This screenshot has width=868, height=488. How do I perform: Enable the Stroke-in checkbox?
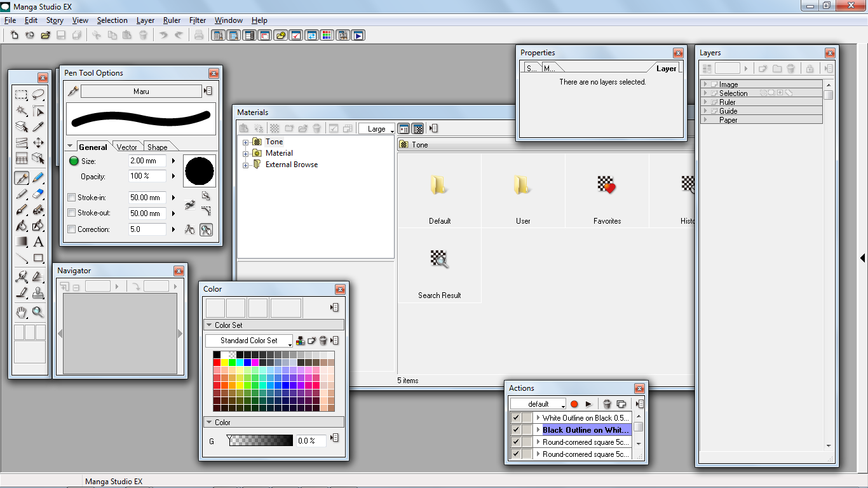point(72,198)
